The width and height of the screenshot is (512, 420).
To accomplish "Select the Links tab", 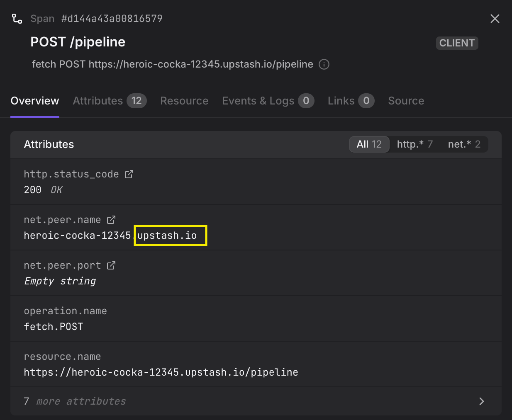I will point(351,101).
